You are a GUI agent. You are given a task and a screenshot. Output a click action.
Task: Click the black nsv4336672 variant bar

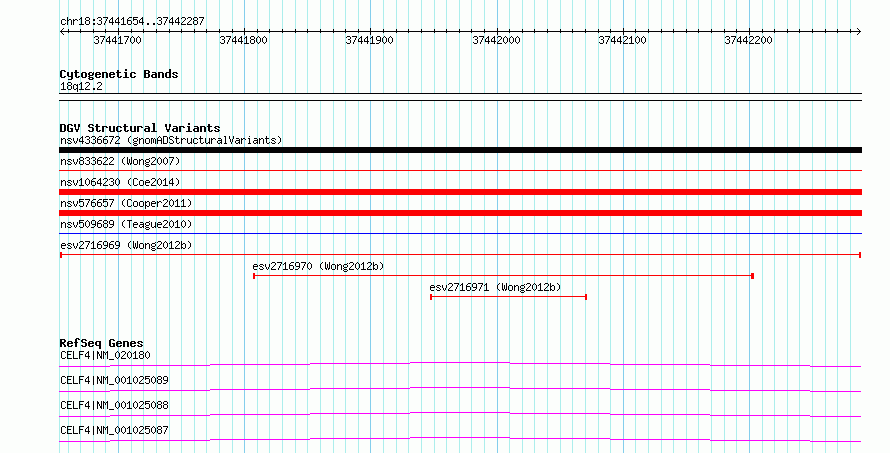click(x=460, y=150)
